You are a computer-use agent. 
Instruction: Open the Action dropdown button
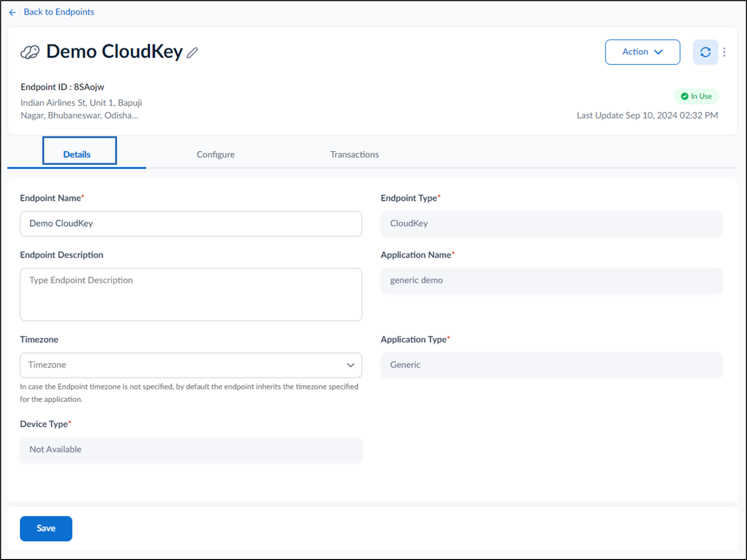point(642,52)
